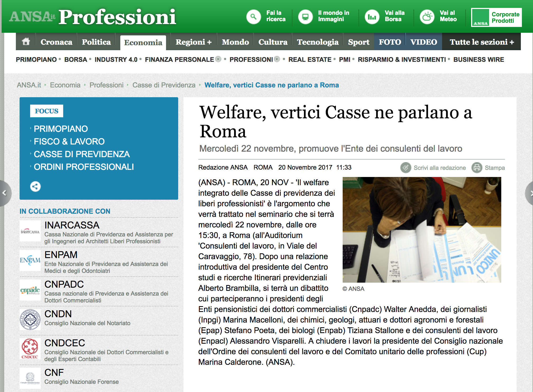Click the date 20 Novembre 2017
This screenshot has height=392, width=533.
305,167
